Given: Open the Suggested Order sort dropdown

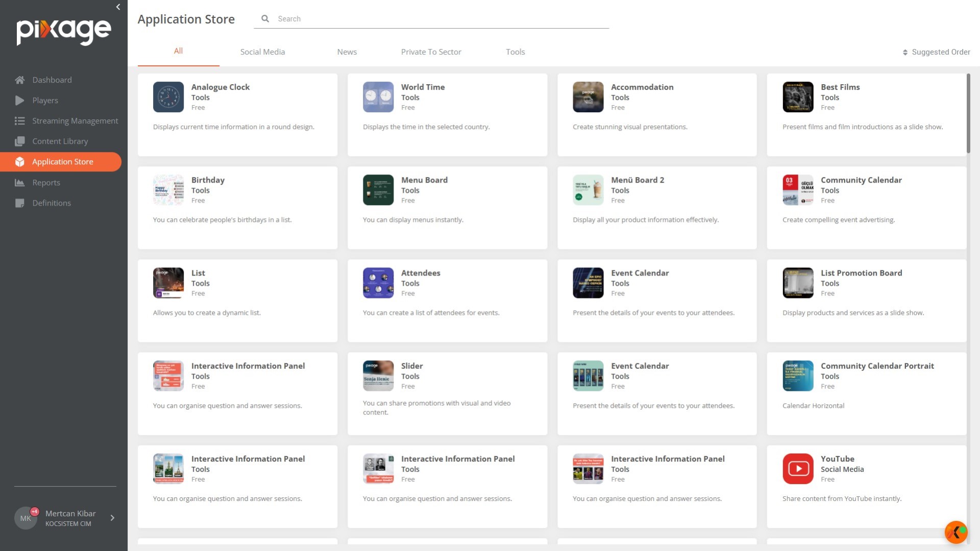Looking at the screenshot, I should click(x=936, y=52).
